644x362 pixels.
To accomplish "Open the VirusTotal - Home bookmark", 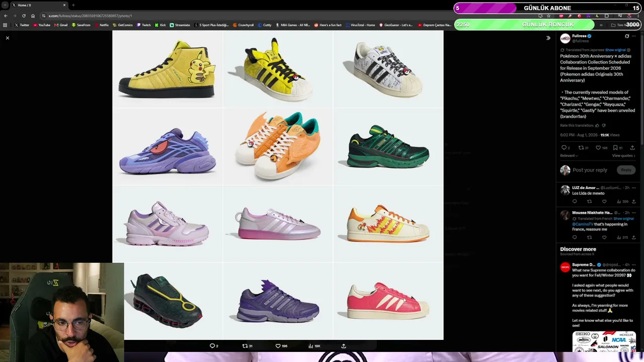I will coord(360,25).
